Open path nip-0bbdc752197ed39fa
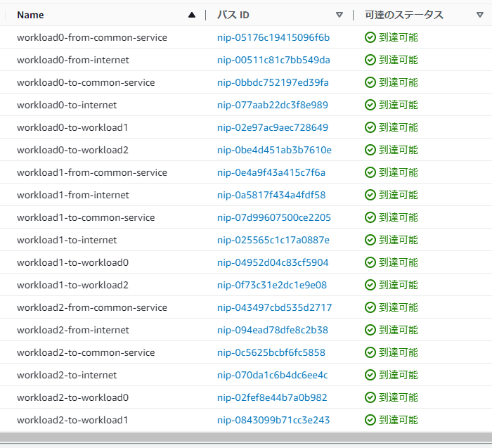Viewport: 492px width, 448px height. [273, 82]
